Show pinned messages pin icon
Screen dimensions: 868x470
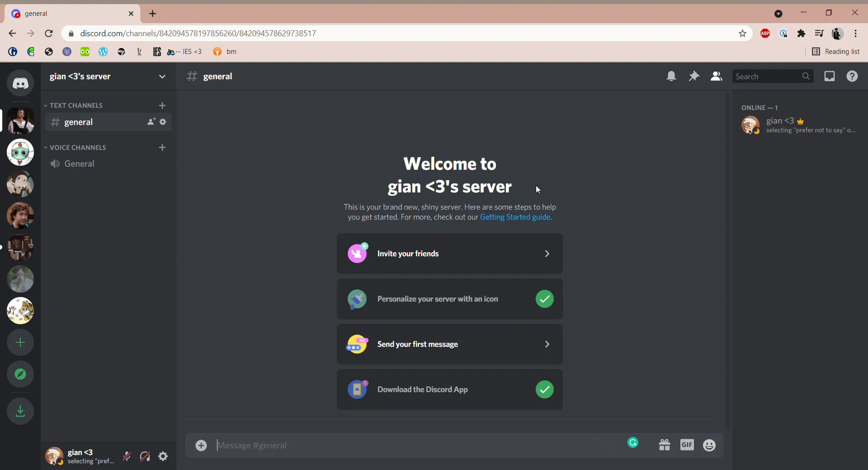[x=694, y=76]
